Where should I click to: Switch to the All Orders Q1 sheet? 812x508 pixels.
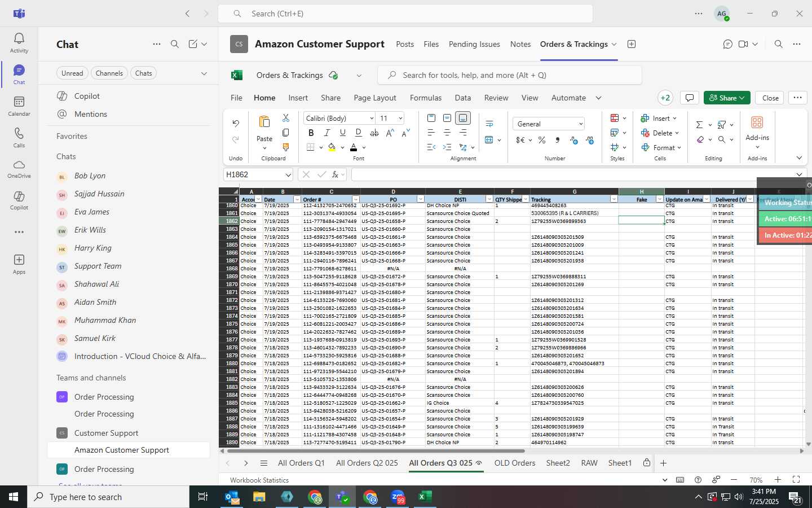[x=301, y=463]
